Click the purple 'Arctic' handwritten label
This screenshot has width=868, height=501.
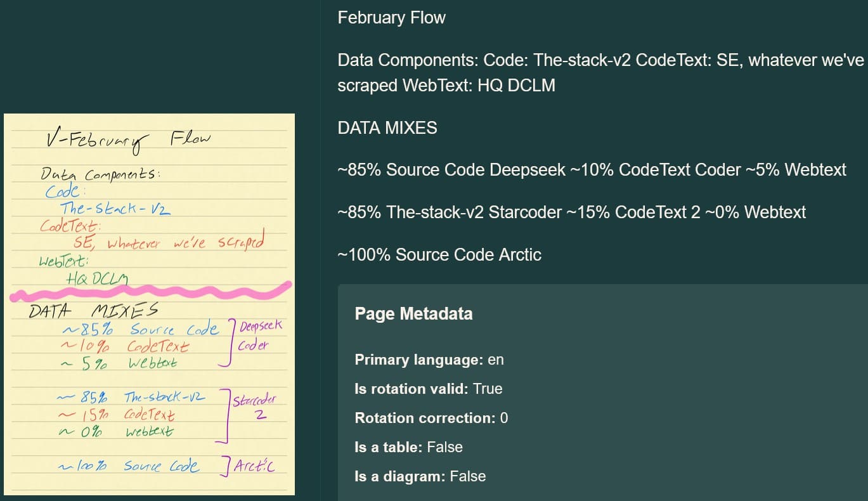255,467
